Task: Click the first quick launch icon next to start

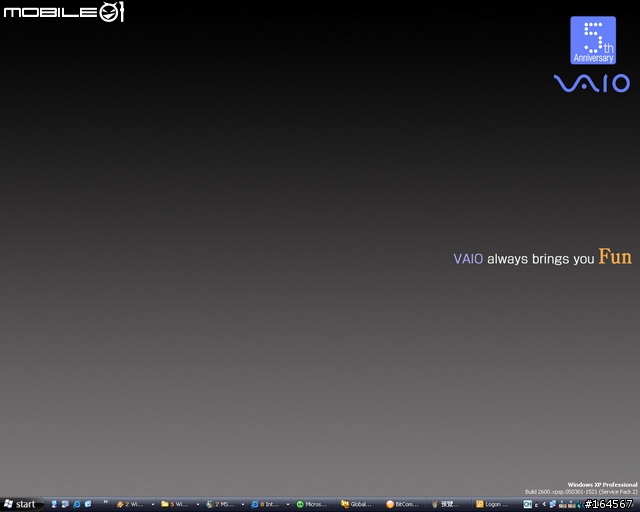Action: coord(53,504)
